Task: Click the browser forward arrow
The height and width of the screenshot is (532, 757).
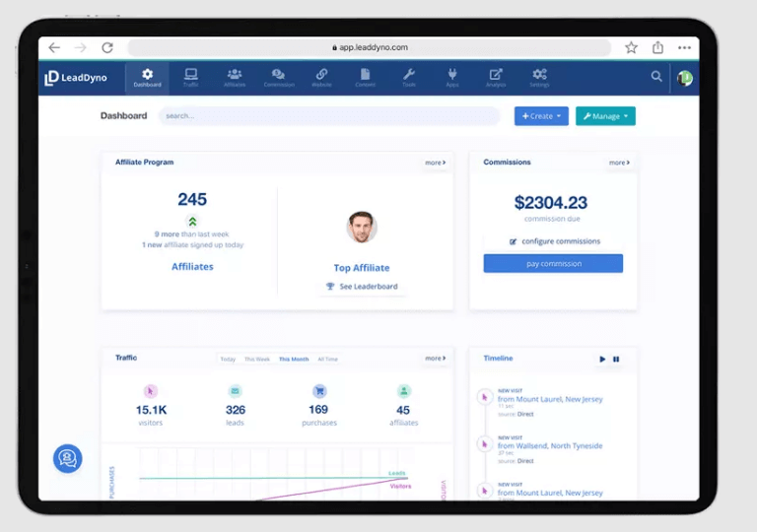Action: (81, 47)
